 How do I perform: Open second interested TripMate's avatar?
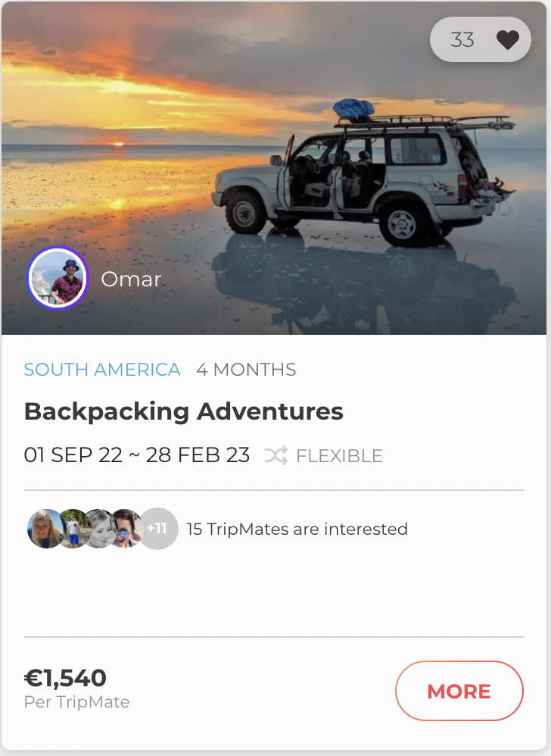coord(73,528)
